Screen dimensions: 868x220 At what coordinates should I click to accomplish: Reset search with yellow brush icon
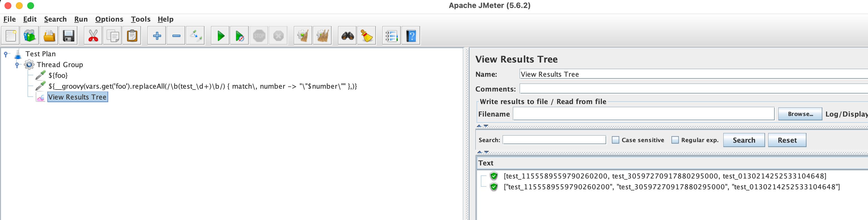366,36
